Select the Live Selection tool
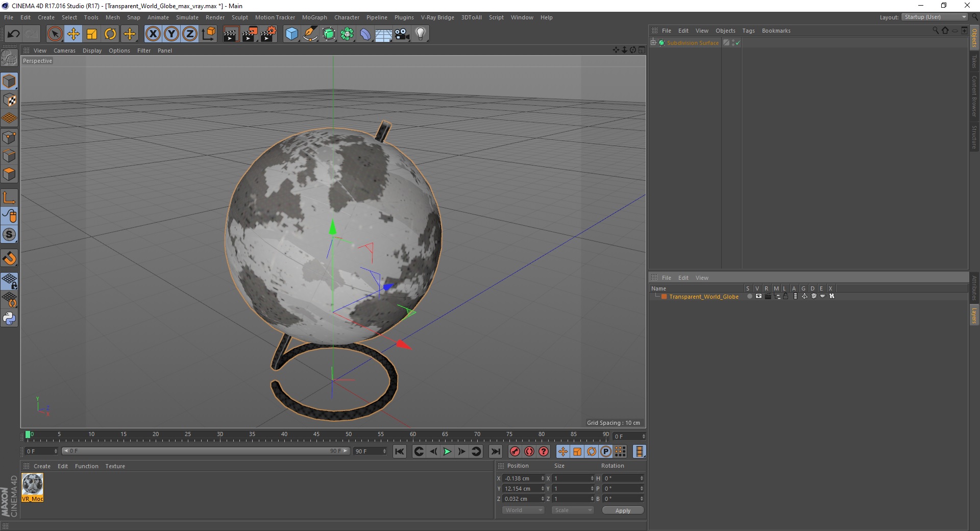The width and height of the screenshot is (980, 531). 55,34
